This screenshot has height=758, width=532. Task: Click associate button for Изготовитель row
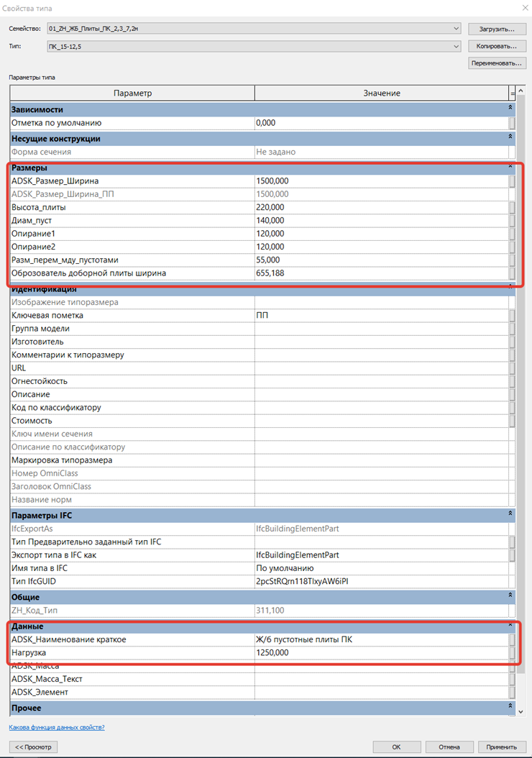[512, 342]
